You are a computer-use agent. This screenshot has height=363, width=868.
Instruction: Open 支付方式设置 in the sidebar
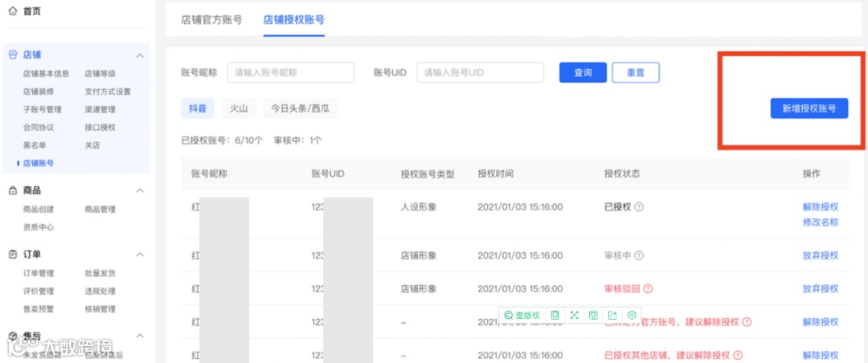point(108,92)
